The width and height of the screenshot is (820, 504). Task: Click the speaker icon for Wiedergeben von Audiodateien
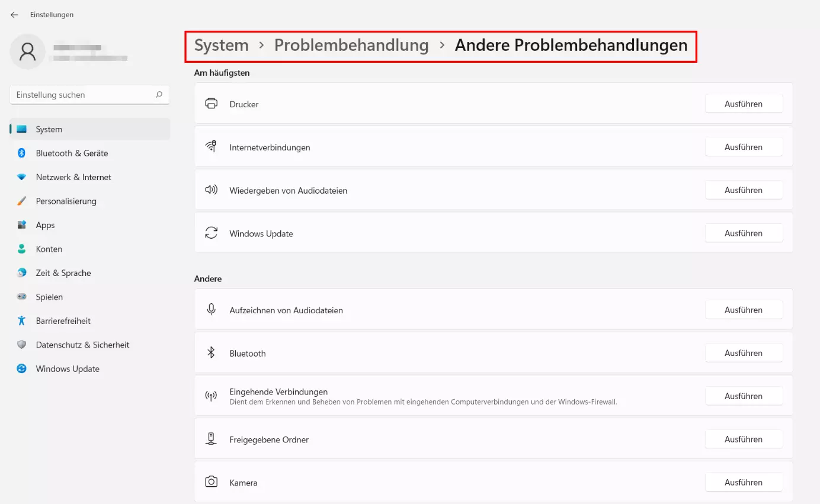point(212,190)
